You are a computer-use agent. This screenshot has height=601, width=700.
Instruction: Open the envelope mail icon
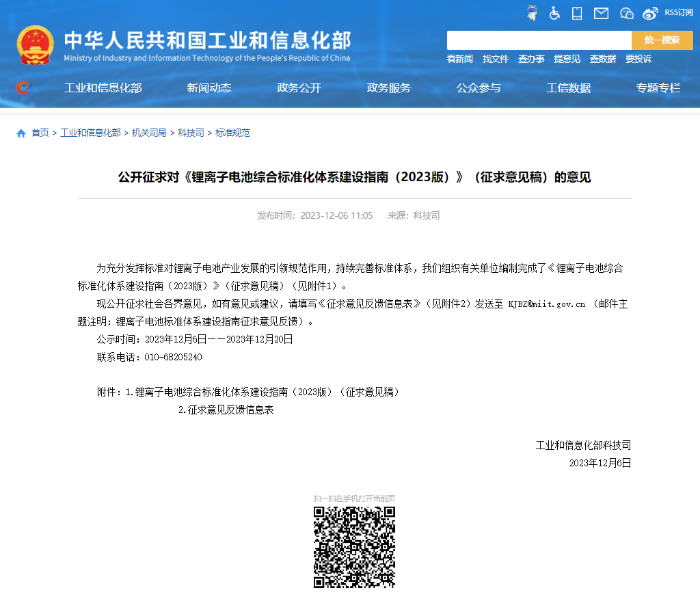tap(601, 14)
